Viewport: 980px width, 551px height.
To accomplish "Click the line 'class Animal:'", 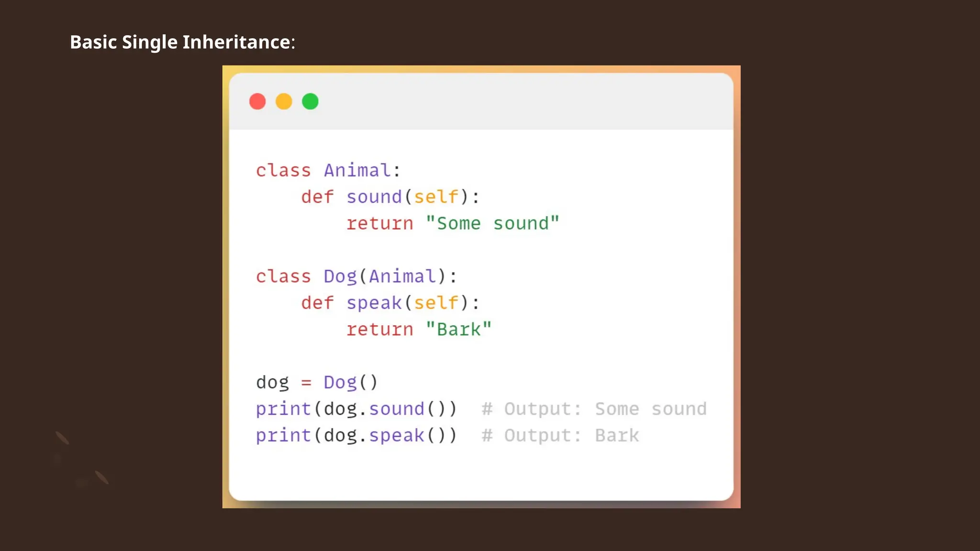I will coord(328,170).
